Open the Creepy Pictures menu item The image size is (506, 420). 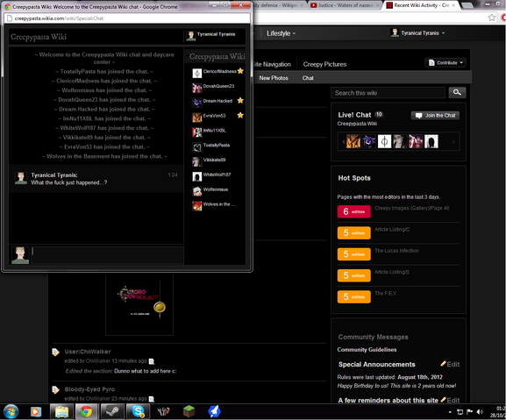[x=324, y=64]
